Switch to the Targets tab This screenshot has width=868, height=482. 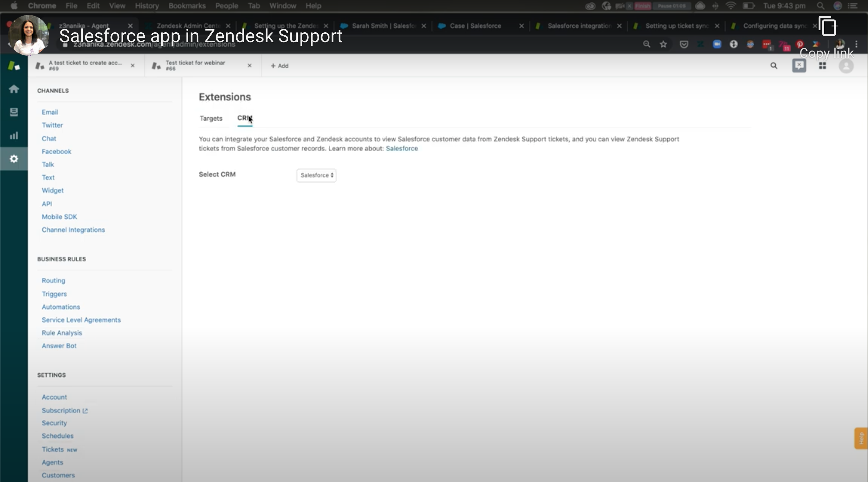click(211, 118)
